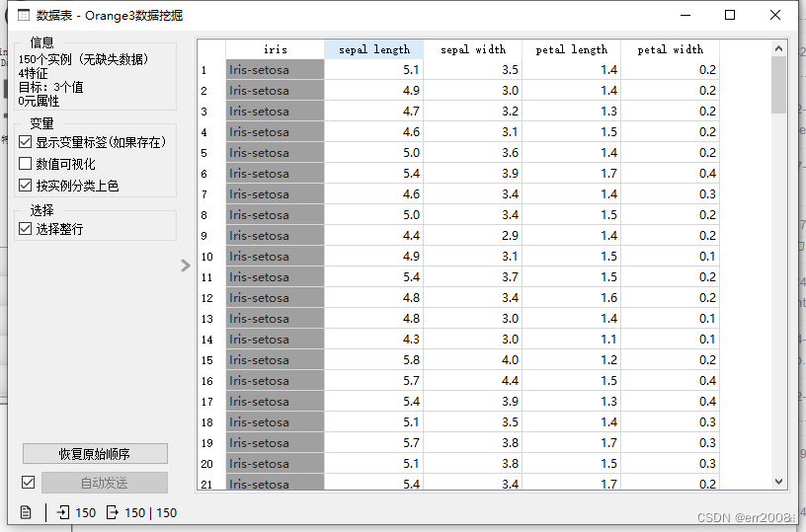Click the output count 150 | 150 in status bar
The width and height of the screenshot is (806, 532).
(x=150, y=513)
